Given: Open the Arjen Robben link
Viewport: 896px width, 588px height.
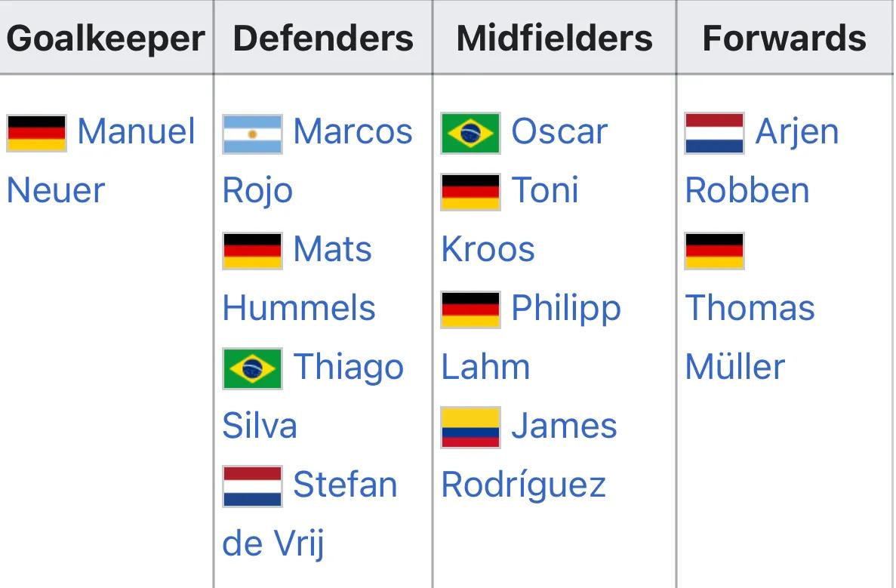Looking at the screenshot, I should (x=797, y=131).
